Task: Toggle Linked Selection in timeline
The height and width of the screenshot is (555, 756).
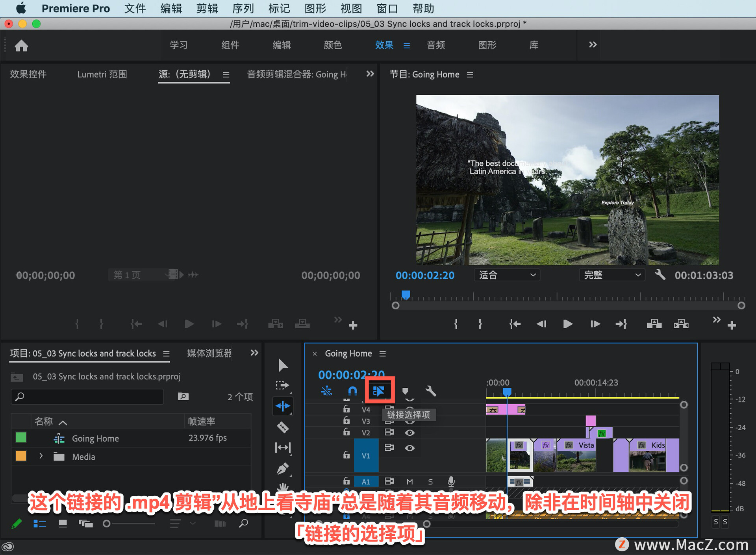Action: pyautogui.click(x=379, y=391)
